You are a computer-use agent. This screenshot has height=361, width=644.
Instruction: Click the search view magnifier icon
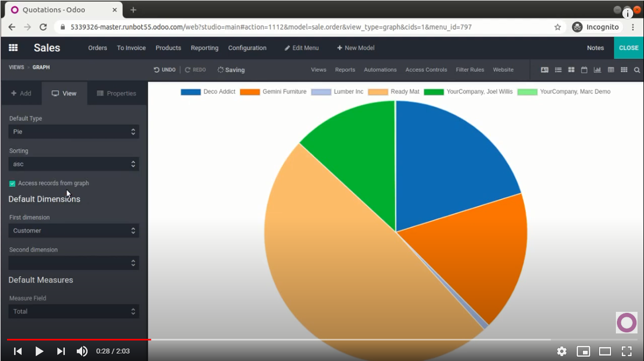[636, 70]
